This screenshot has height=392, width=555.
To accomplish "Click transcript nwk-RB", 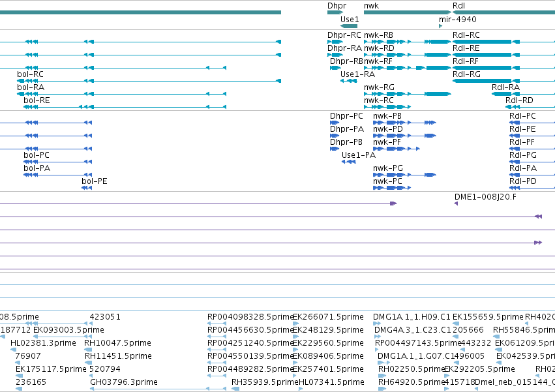I will 378,35.
